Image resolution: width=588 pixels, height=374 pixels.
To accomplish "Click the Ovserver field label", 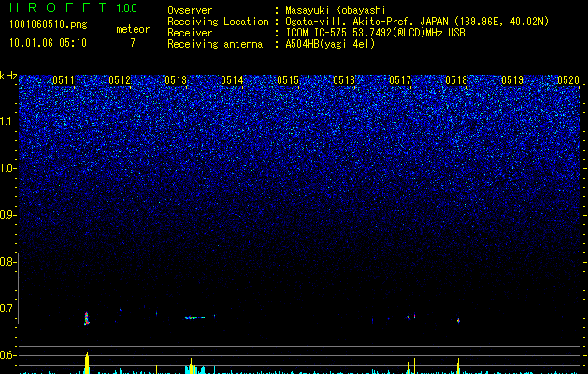I will (x=190, y=10).
